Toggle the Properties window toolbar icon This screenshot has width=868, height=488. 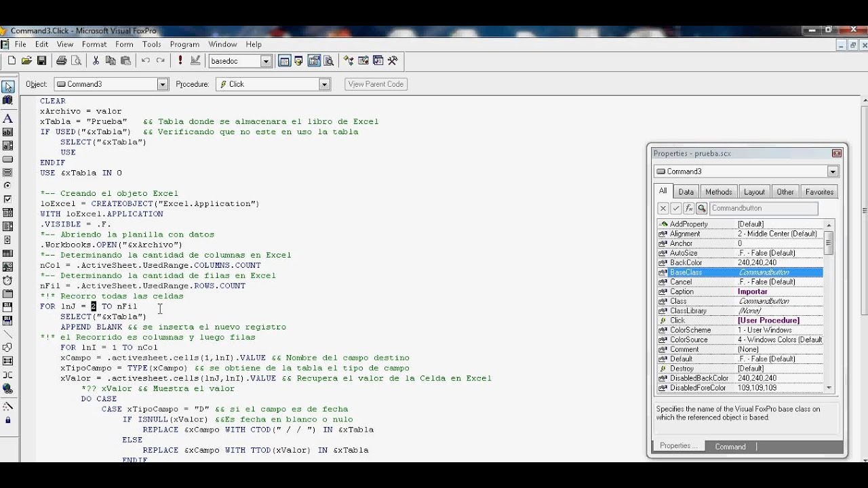(315, 61)
